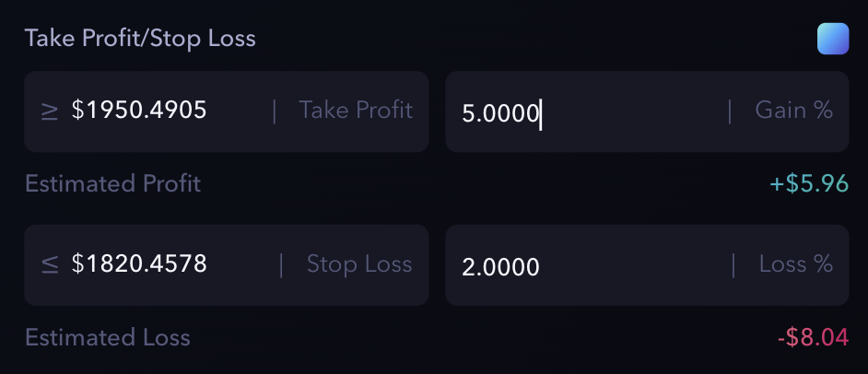Select the Estimated Profit label
The image size is (868, 374).
[112, 183]
